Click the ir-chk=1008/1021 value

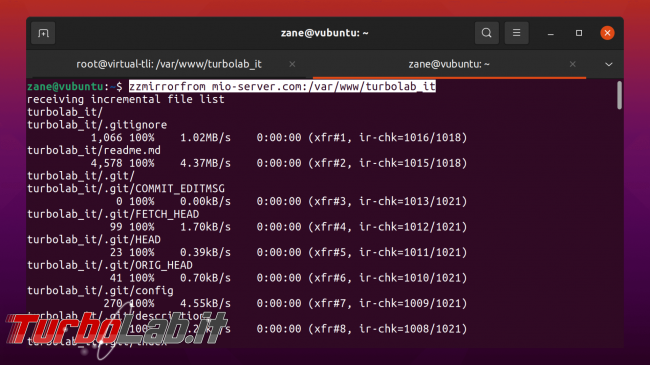413,328
